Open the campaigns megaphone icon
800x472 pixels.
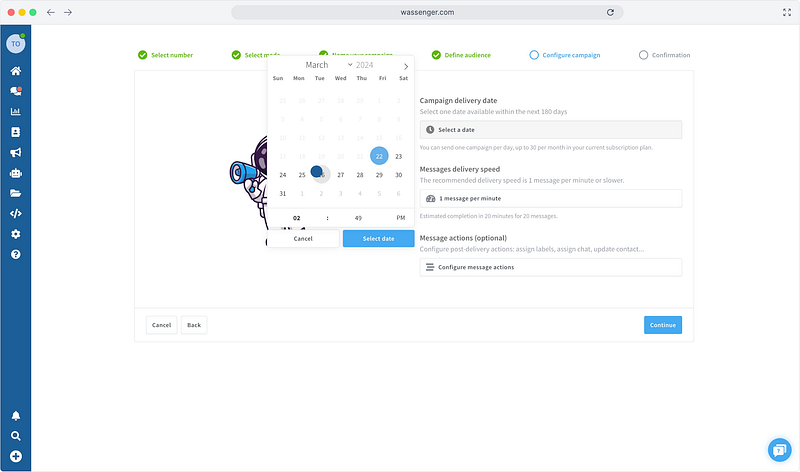click(15, 153)
